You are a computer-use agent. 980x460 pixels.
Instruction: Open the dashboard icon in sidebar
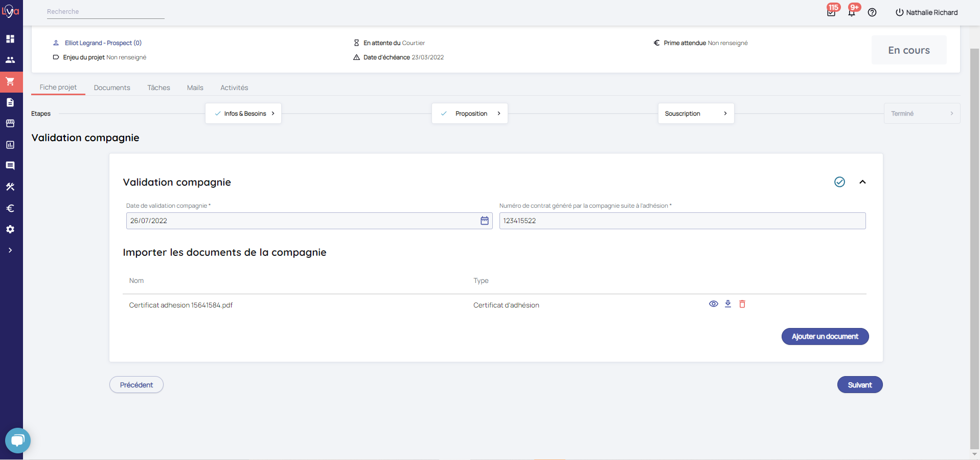(x=10, y=39)
